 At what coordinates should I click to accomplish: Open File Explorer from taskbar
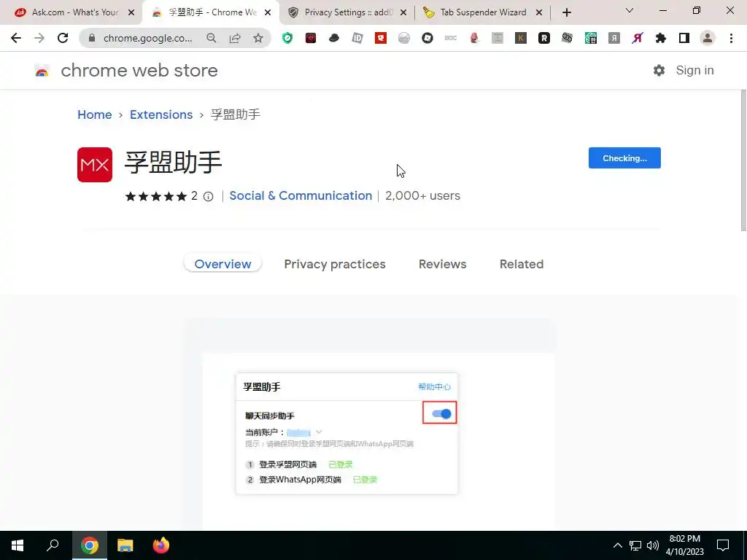coord(125,545)
